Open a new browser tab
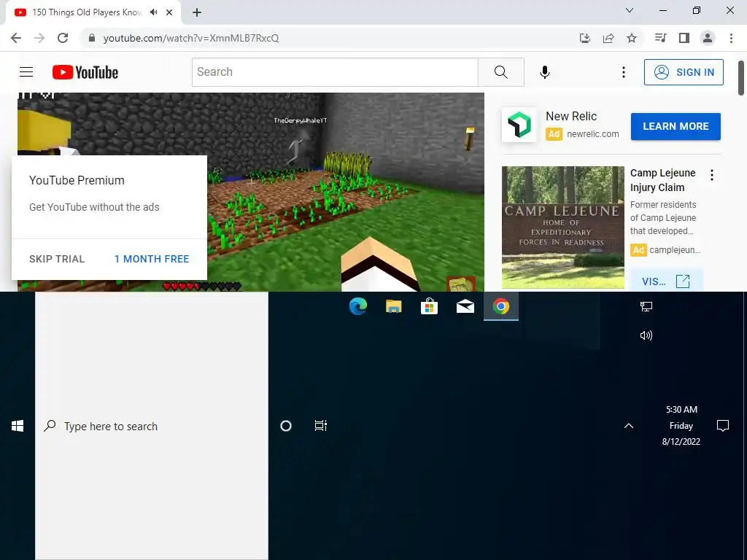The height and width of the screenshot is (560, 747). pyautogui.click(x=197, y=12)
